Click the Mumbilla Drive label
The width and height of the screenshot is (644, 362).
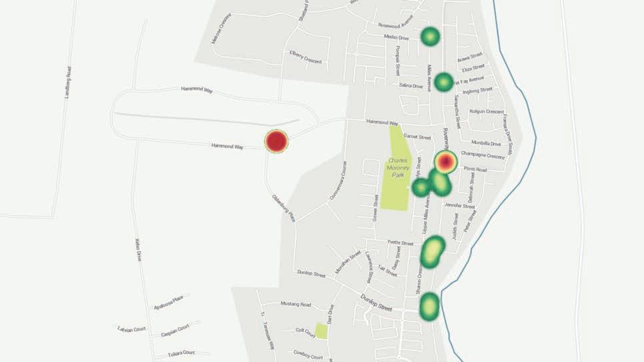click(x=486, y=143)
